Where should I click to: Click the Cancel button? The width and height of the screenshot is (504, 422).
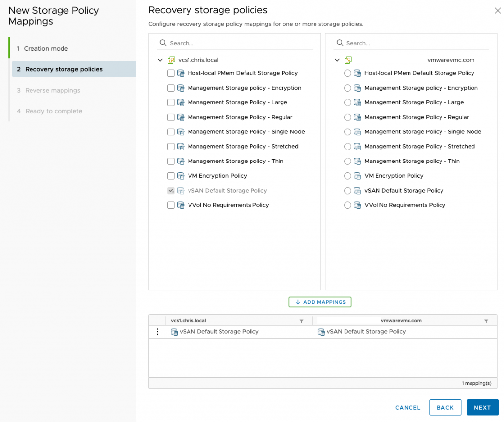[408, 408]
